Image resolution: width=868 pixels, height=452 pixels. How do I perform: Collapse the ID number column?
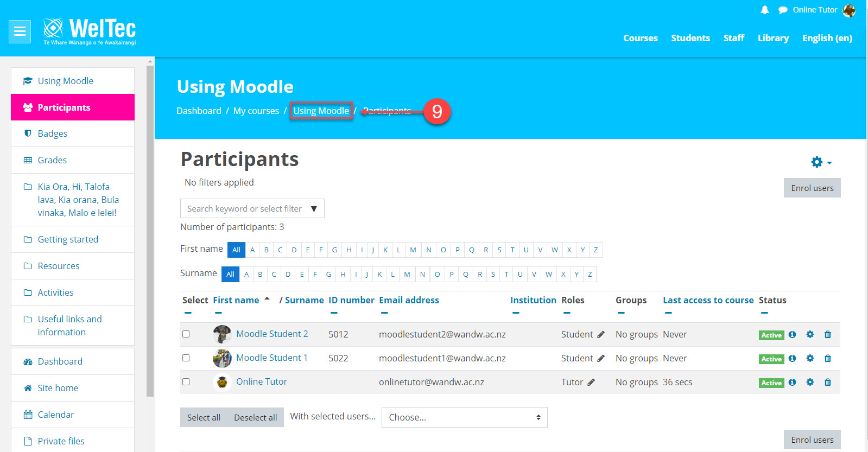334,313
